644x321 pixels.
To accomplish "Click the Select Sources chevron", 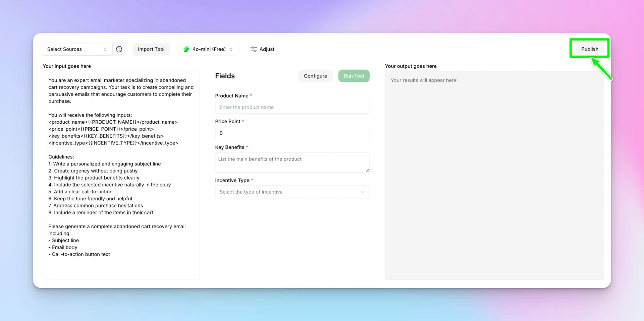I will point(106,49).
